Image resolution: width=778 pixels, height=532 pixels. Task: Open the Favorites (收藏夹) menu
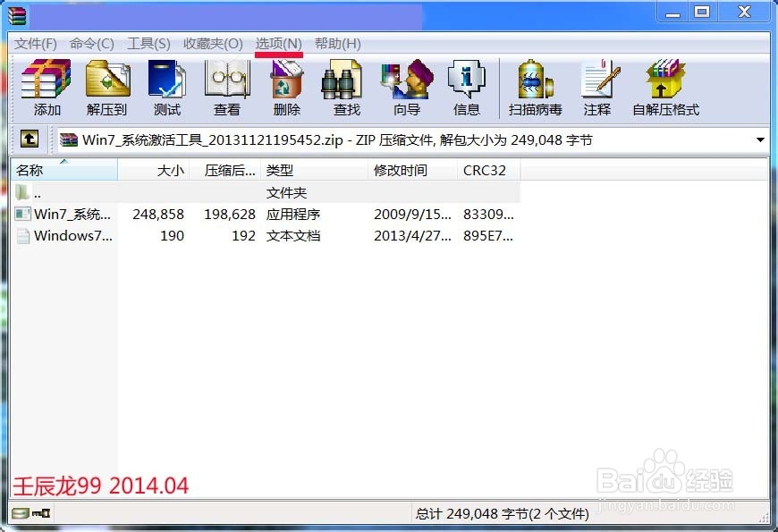pyautogui.click(x=213, y=44)
